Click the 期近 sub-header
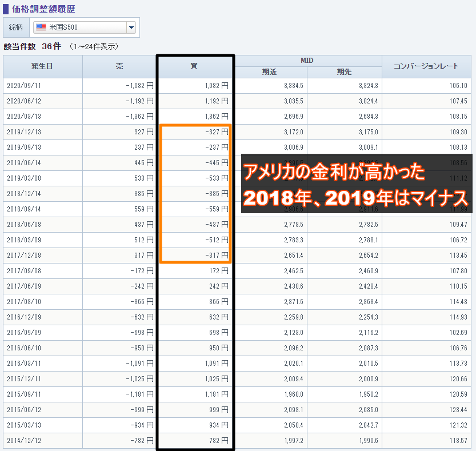The height and width of the screenshot is (451, 476). tap(270, 72)
